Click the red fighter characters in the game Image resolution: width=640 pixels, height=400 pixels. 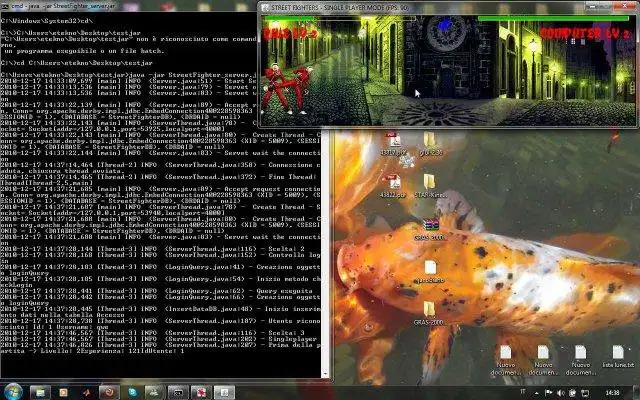287,89
